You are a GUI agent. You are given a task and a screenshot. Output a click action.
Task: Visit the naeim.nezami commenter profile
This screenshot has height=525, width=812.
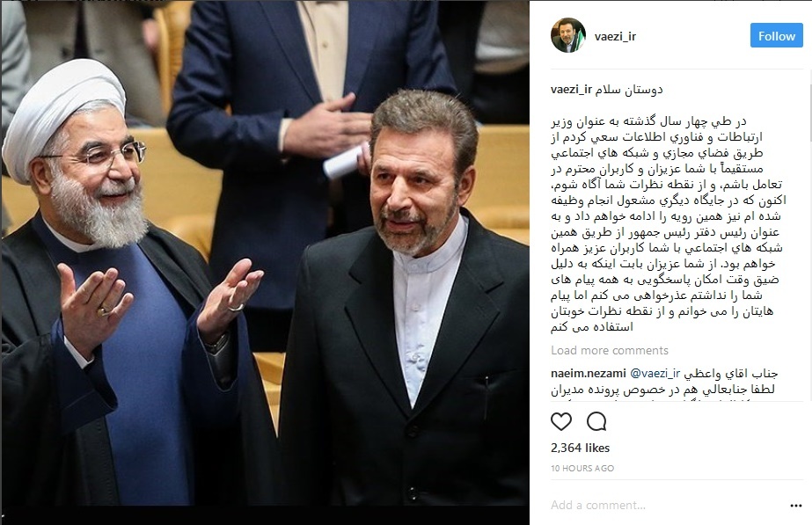click(588, 373)
